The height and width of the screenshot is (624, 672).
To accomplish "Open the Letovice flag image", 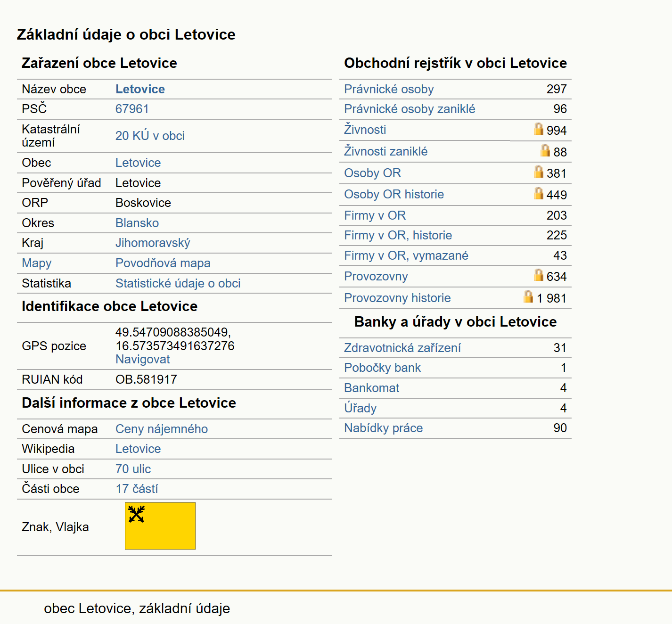I will pos(160,526).
